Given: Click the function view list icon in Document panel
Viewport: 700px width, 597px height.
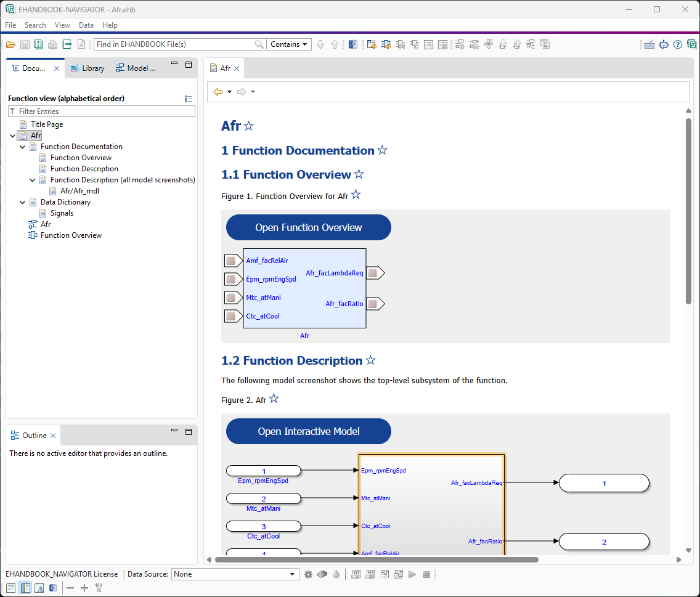Looking at the screenshot, I should click(x=189, y=99).
